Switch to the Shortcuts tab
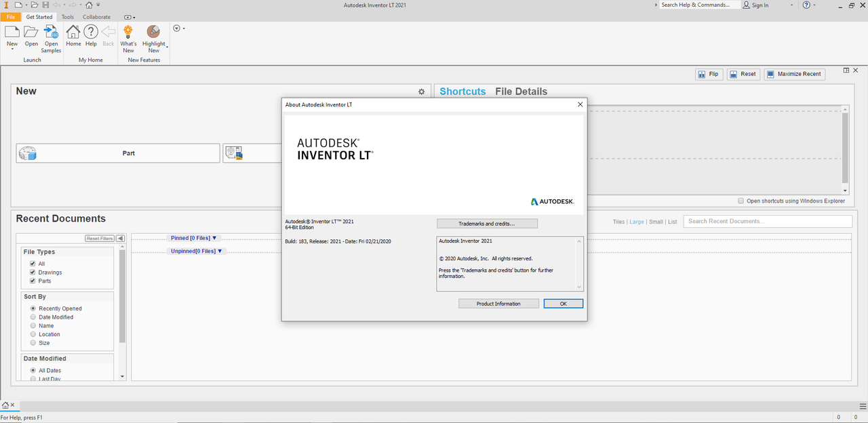 pyautogui.click(x=462, y=92)
